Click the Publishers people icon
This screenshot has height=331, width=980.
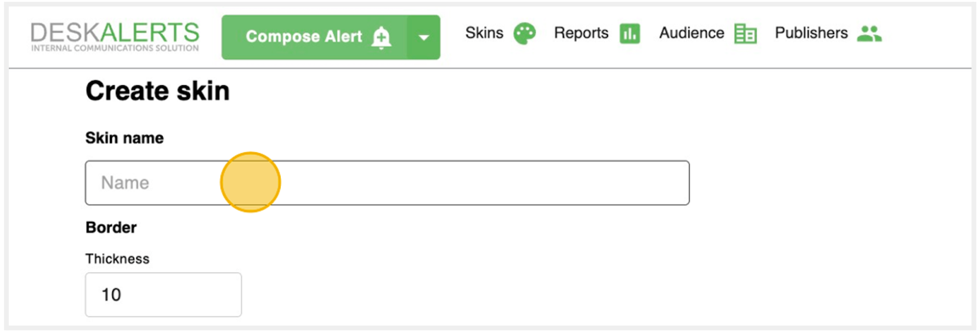869,33
